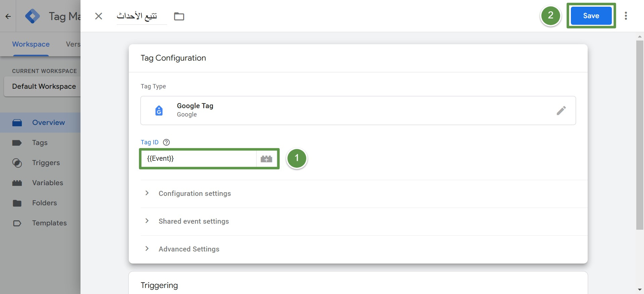The height and width of the screenshot is (294, 644).
Task: Click the Templates sidebar icon
Action: tap(17, 223)
